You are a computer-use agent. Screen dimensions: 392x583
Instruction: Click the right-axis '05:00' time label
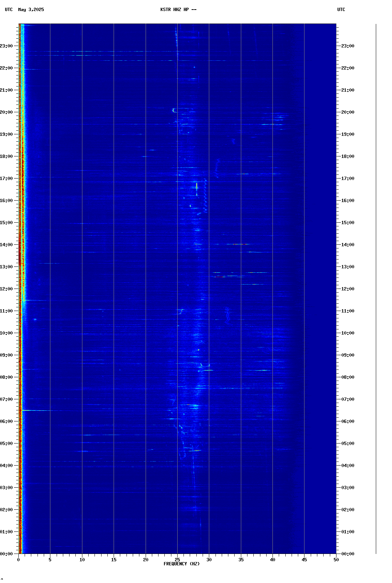(x=348, y=444)
